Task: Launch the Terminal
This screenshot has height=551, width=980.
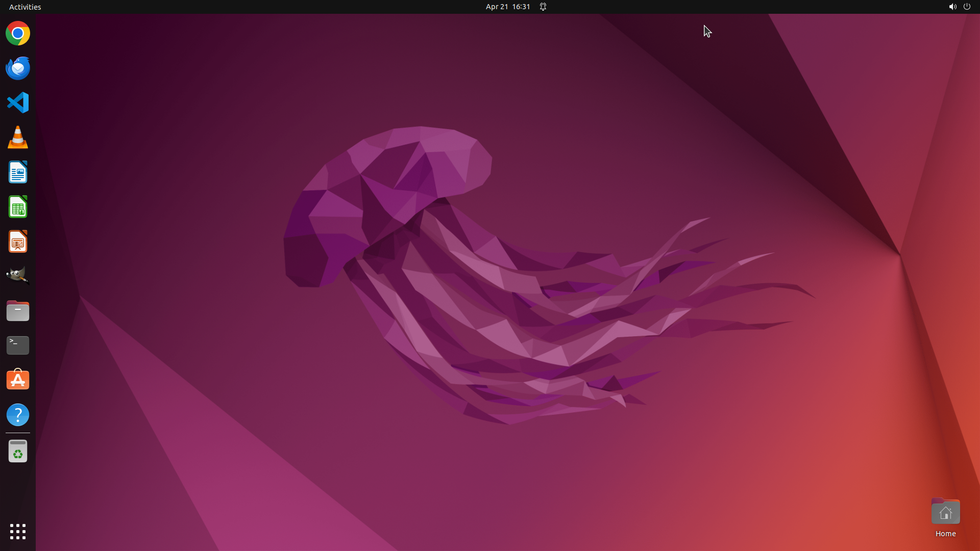Action: click(x=18, y=345)
